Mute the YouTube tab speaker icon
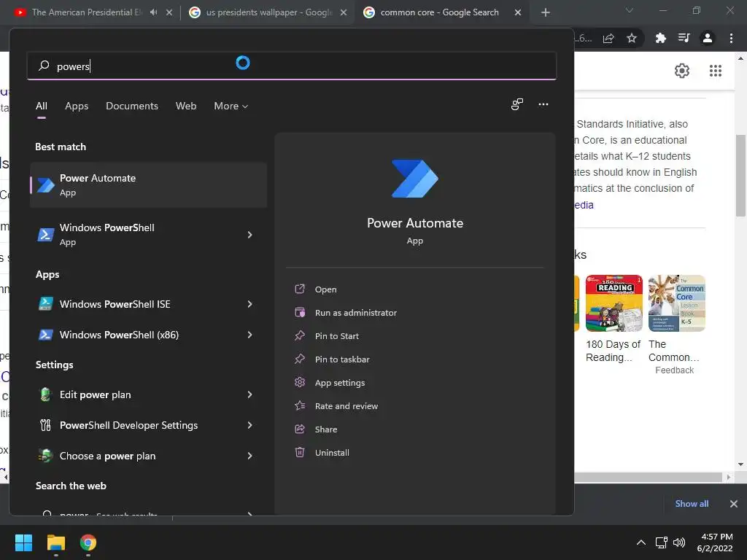The image size is (747, 560). point(153,12)
